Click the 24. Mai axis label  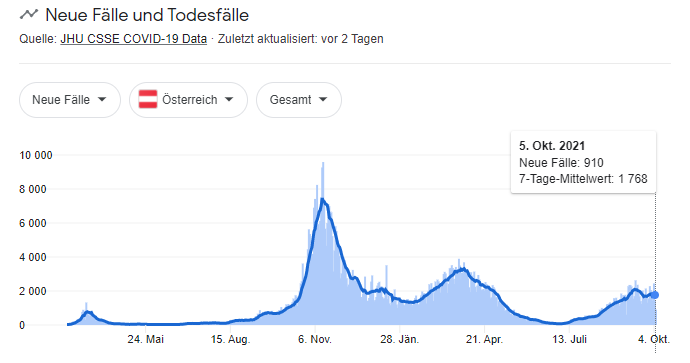pyautogui.click(x=146, y=339)
